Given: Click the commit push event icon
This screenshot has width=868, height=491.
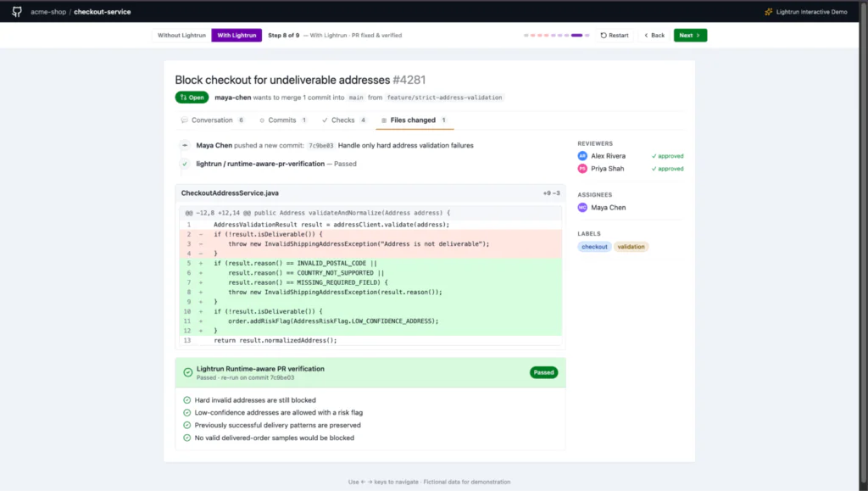Looking at the screenshot, I should (185, 146).
